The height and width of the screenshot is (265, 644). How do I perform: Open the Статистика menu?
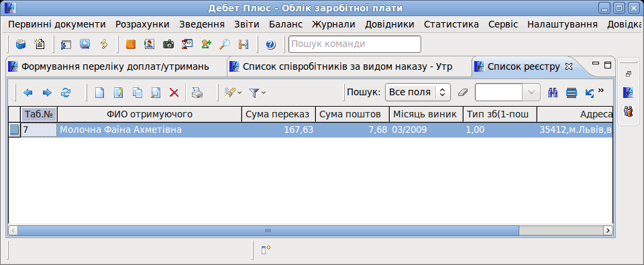click(x=451, y=24)
